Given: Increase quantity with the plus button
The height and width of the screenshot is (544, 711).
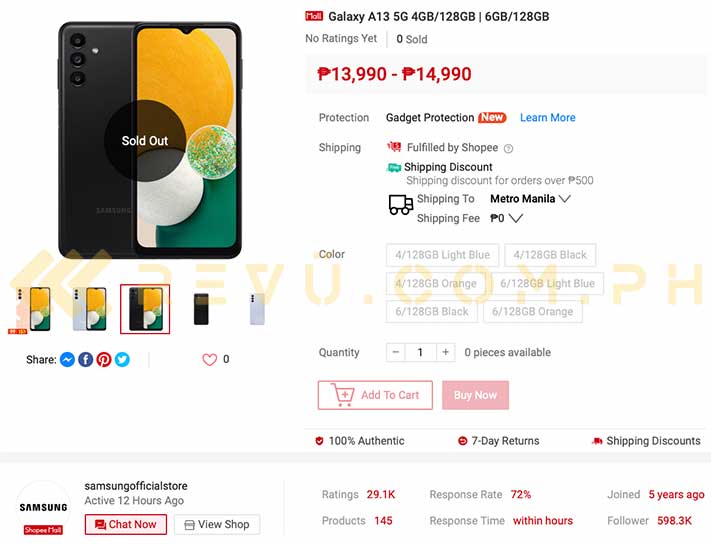Looking at the screenshot, I should pyautogui.click(x=446, y=352).
